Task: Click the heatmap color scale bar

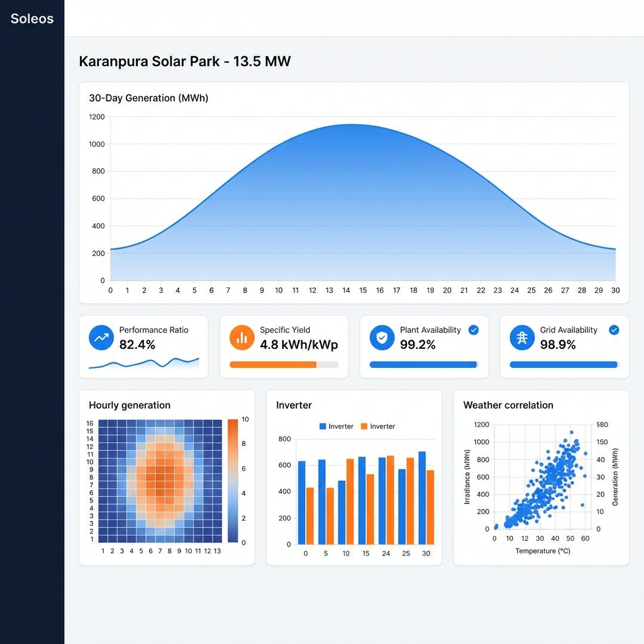Action: pyautogui.click(x=233, y=480)
